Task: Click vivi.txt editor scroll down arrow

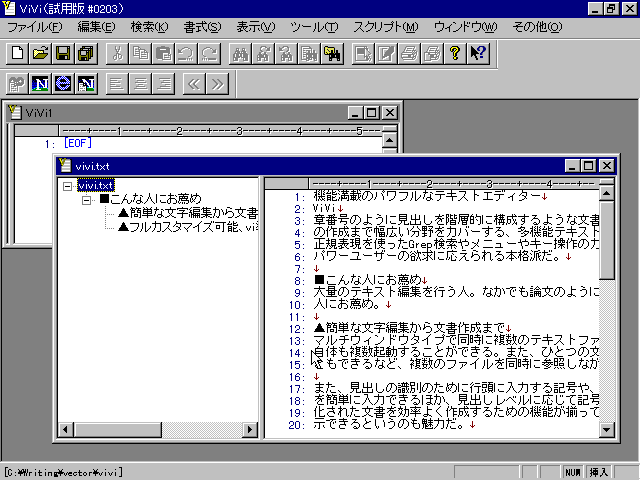Action: pyautogui.click(x=607, y=430)
